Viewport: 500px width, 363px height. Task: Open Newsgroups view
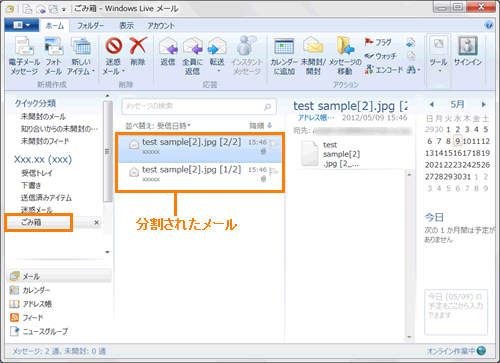39,331
